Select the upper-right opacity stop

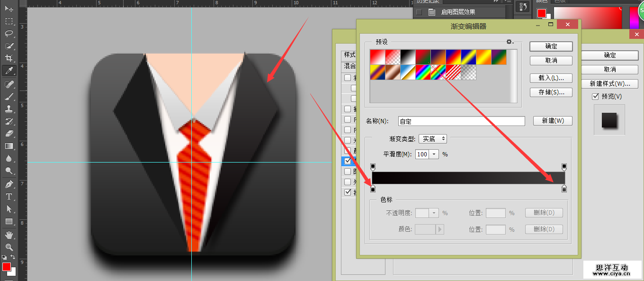click(x=564, y=166)
